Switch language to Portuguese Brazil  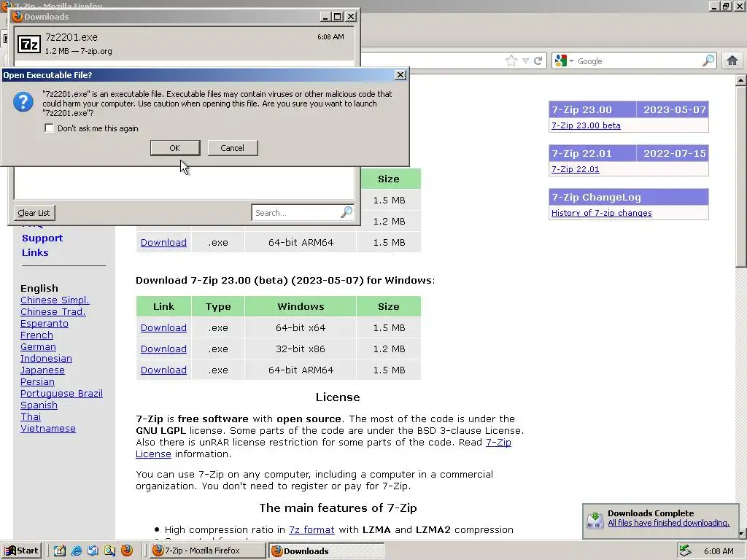coord(61,393)
